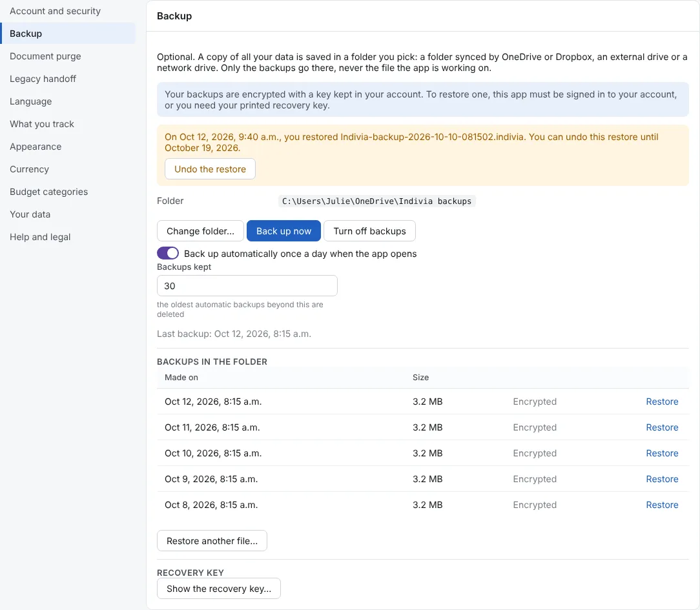Click the 3.2 MB size in Oct 9 row
The width and height of the screenshot is (700, 610).
click(x=427, y=479)
